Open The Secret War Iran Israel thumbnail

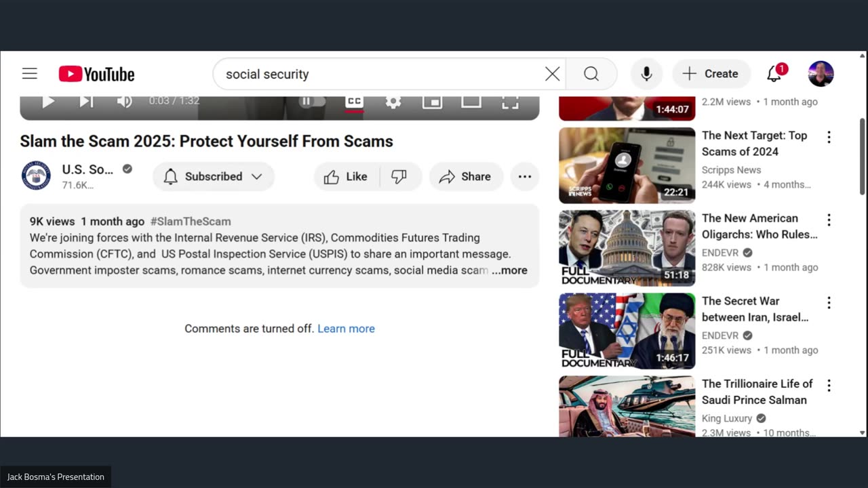pyautogui.click(x=627, y=331)
